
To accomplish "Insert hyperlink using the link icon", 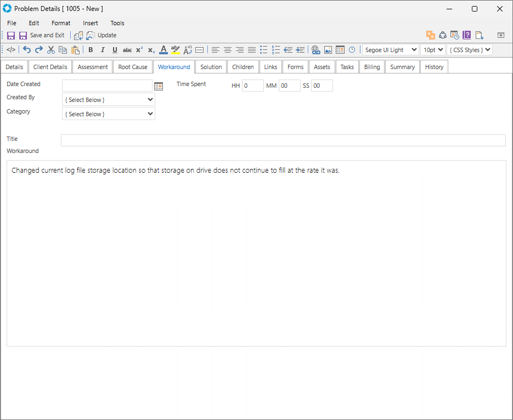I will [315, 50].
